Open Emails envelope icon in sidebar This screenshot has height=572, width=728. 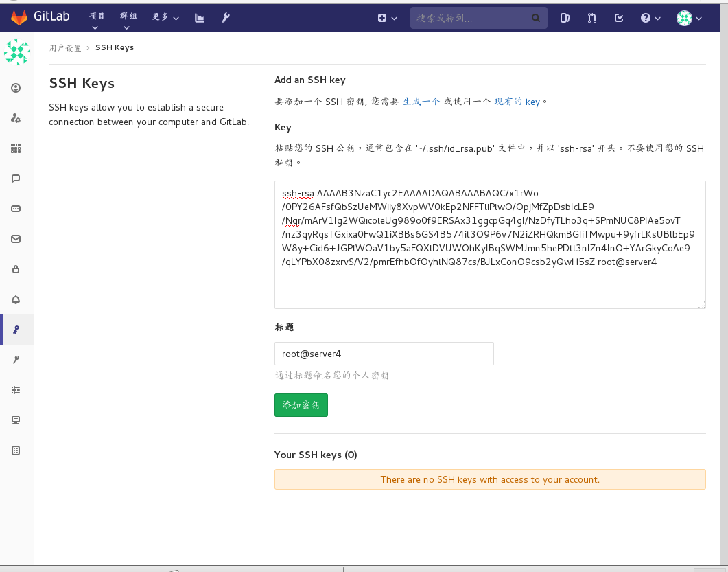16,239
